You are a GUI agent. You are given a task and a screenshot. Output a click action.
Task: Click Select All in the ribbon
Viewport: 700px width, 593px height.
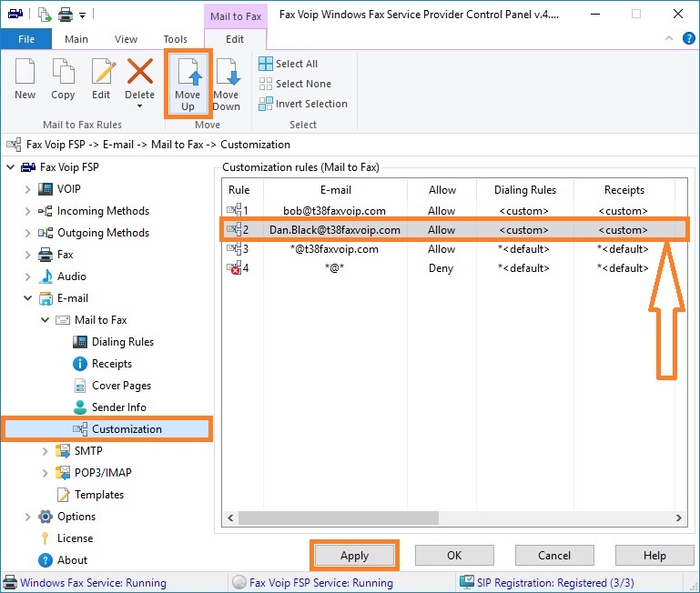[289, 64]
